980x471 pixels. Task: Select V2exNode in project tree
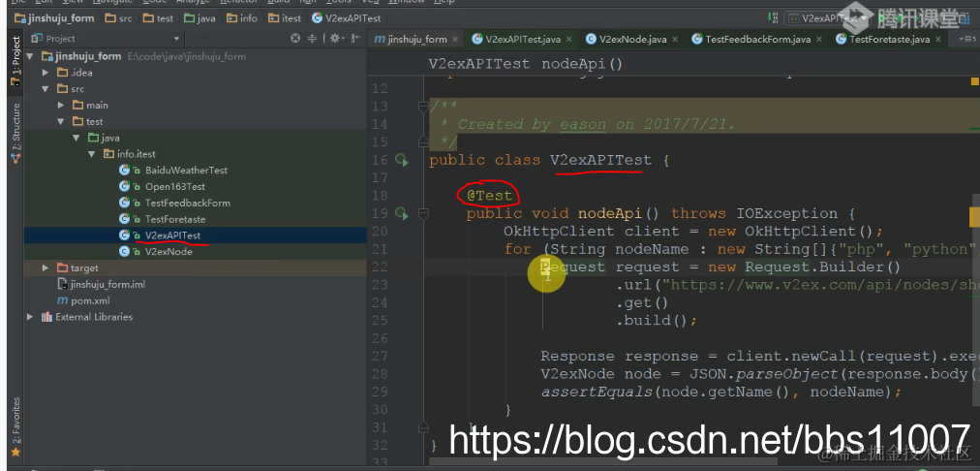pyautogui.click(x=168, y=251)
